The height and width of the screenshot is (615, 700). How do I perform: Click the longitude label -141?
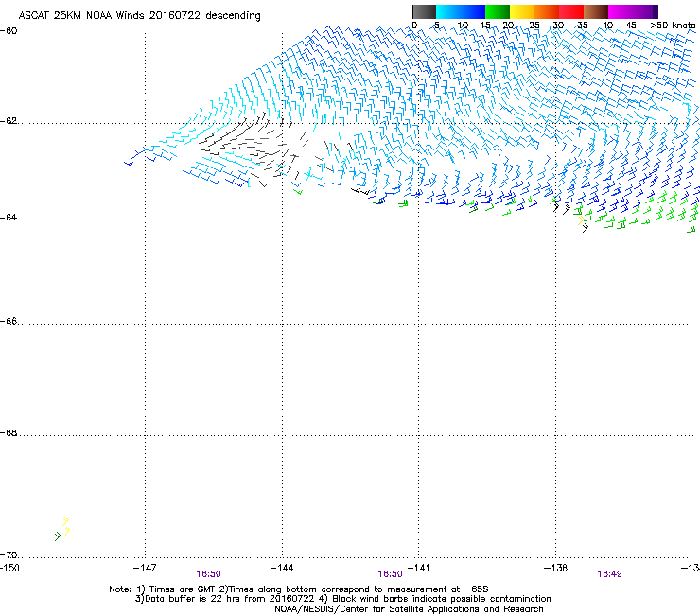[x=418, y=568]
